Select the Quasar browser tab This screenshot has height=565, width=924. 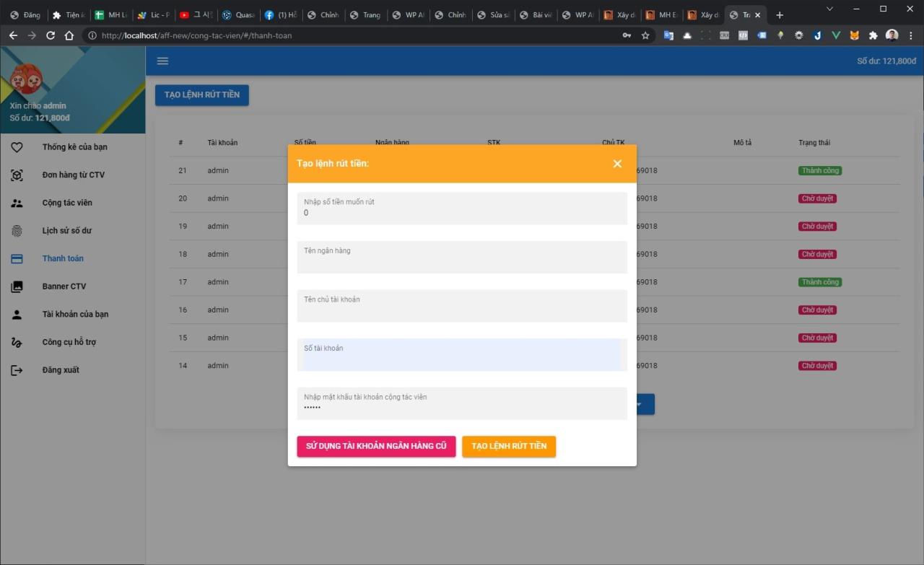[x=239, y=14]
